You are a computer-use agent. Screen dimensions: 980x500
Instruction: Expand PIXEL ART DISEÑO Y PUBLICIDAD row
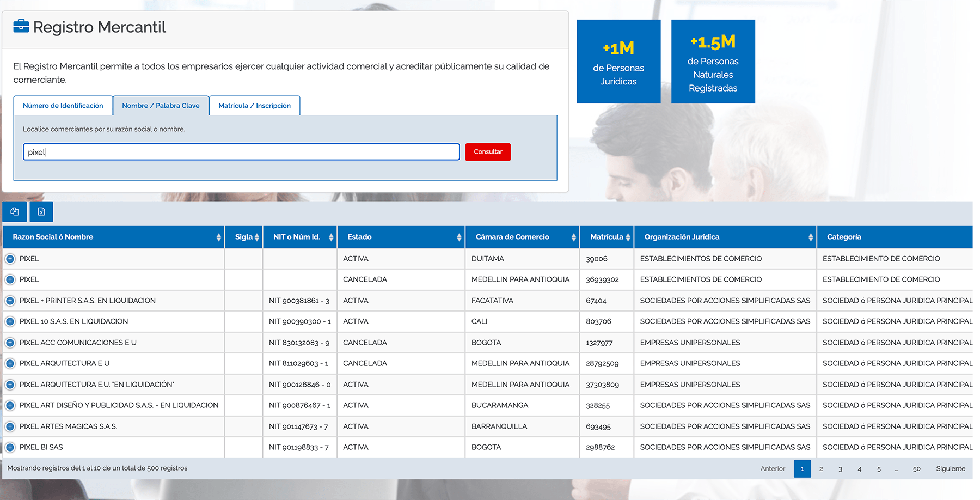[x=10, y=405]
